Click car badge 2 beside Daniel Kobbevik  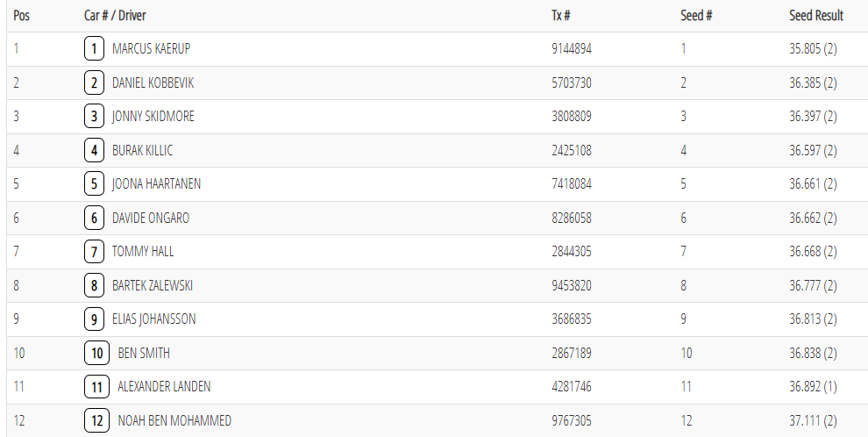pyautogui.click(x=94, y=83)
